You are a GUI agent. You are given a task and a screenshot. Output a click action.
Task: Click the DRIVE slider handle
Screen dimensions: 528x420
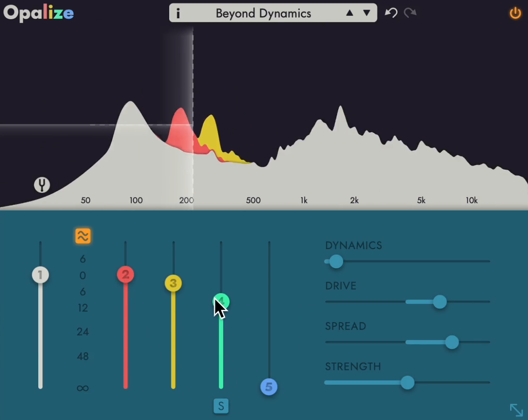click(439, 301)
